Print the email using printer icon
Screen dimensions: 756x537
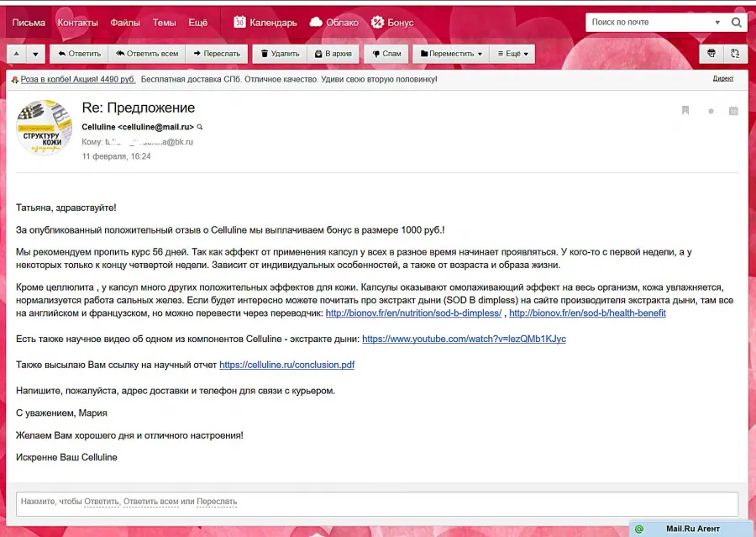tap(711, 54)
